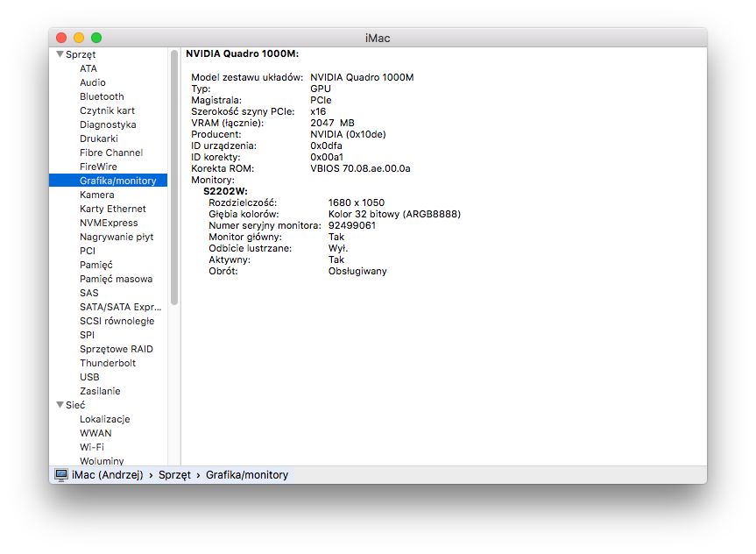Click the Kolor 32 bitowy (ARGB8888) value
This screenshot has width=756, height=554.
click(x=394, y=214)
